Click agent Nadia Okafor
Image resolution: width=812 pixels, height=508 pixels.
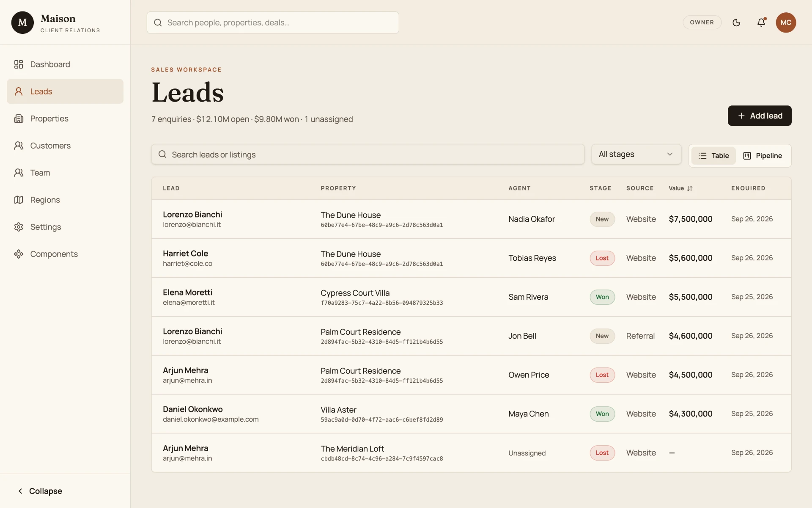point(532,219)
